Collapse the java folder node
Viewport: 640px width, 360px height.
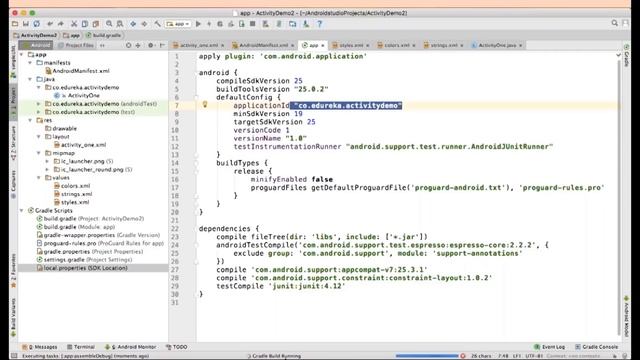30,79
